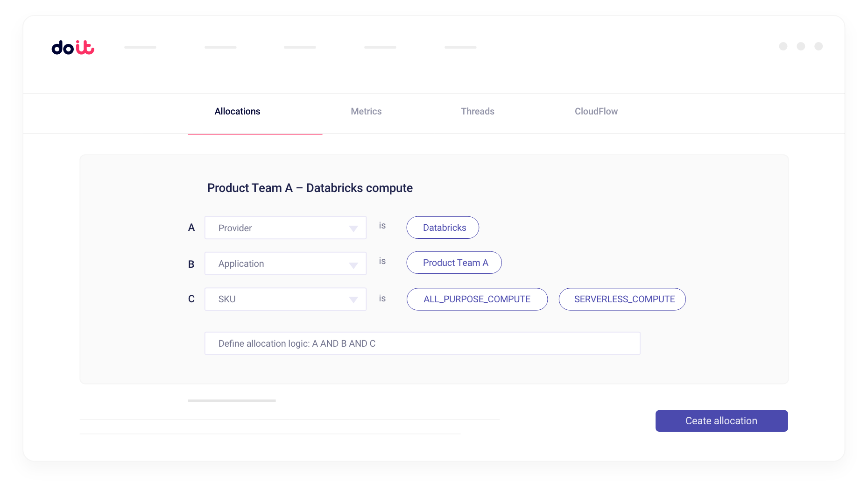Click the allocation title Product Team A
This screenshot has height=492, width=868.
point(310,188)
